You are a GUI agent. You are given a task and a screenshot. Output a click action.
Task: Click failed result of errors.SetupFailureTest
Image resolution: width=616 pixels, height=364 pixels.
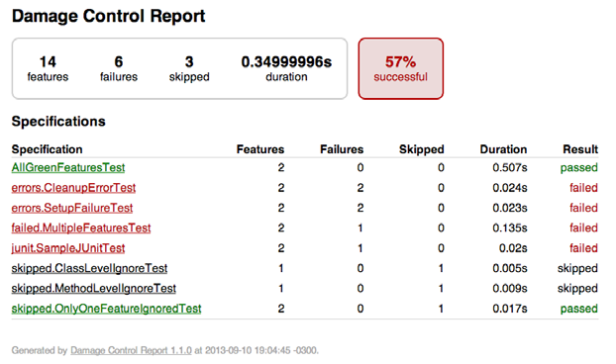pyautogui.click(x=583, y=208)
